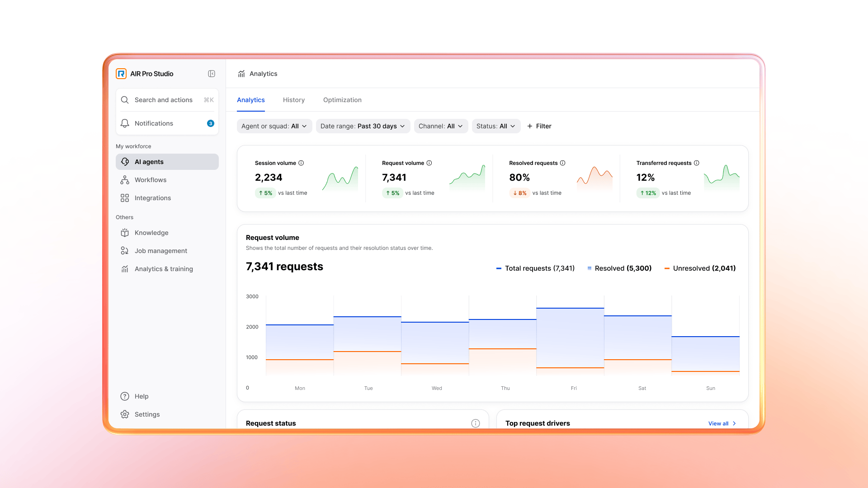Collapse the sidebar with the panel icon
Screen dimensions: 868x488
pyautogui.click(x=211, y=73)
